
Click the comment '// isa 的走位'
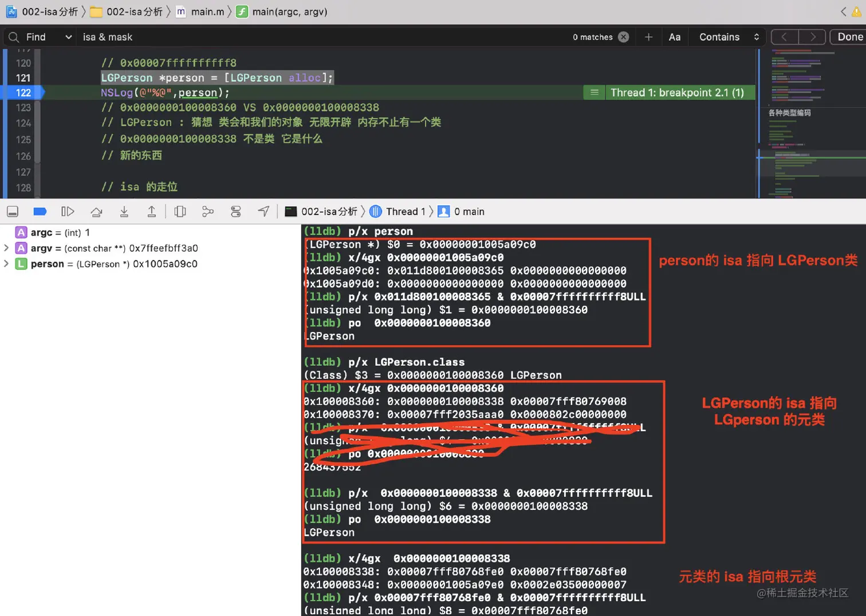[x=139, y=187]
